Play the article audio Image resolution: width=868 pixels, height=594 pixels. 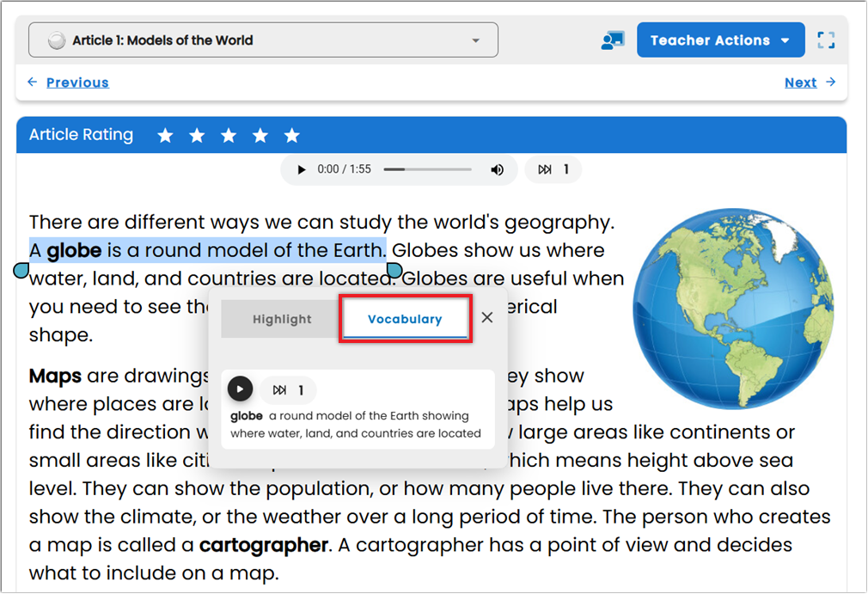pyautogui.click(x=301, y=169)
